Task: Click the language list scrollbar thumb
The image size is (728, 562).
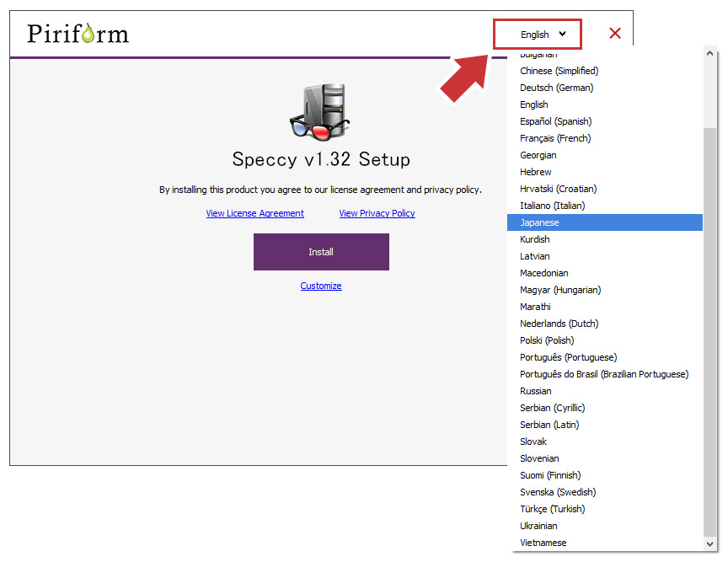Action: (x=710, y=332)
